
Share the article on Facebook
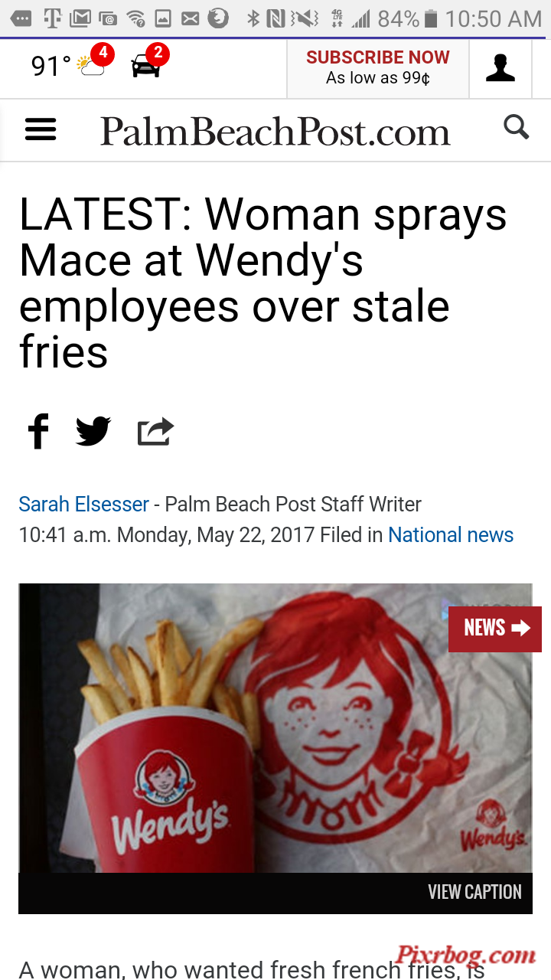(x=38, y=431)
